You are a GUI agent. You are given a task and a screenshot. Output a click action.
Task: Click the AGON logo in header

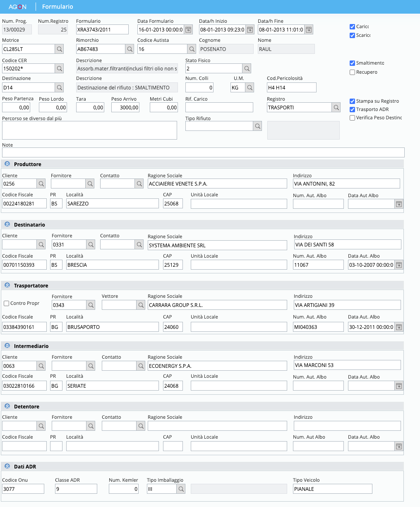18,7
